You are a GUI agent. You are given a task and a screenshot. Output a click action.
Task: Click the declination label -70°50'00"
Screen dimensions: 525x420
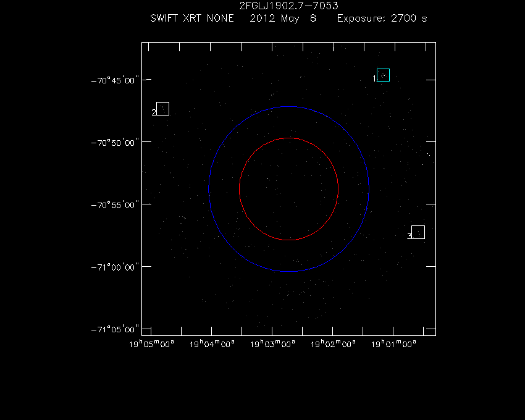(x=115, y=143)
